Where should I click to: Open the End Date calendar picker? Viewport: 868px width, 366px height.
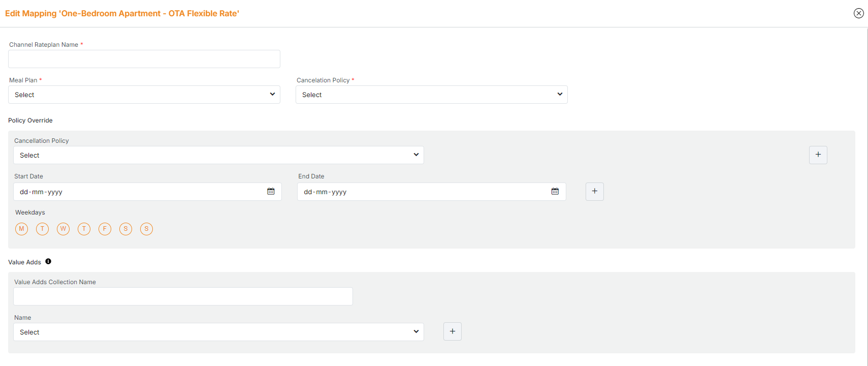tap(555, 192)
